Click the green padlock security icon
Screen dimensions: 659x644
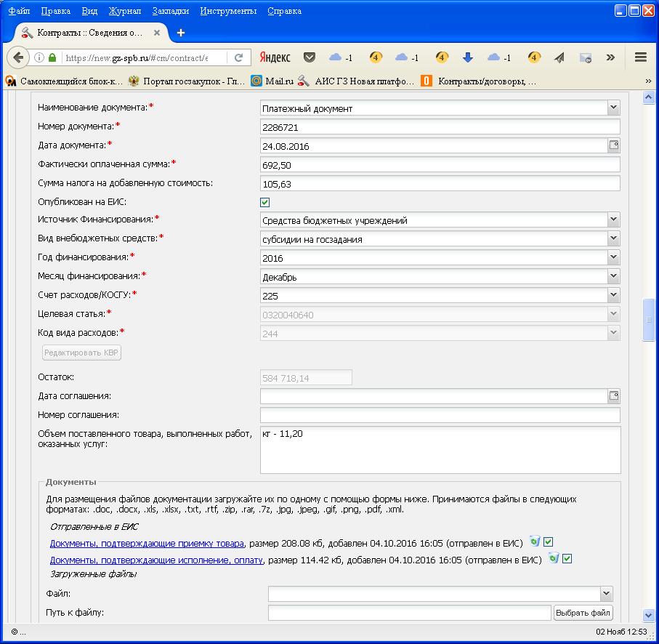click(52, 57)
